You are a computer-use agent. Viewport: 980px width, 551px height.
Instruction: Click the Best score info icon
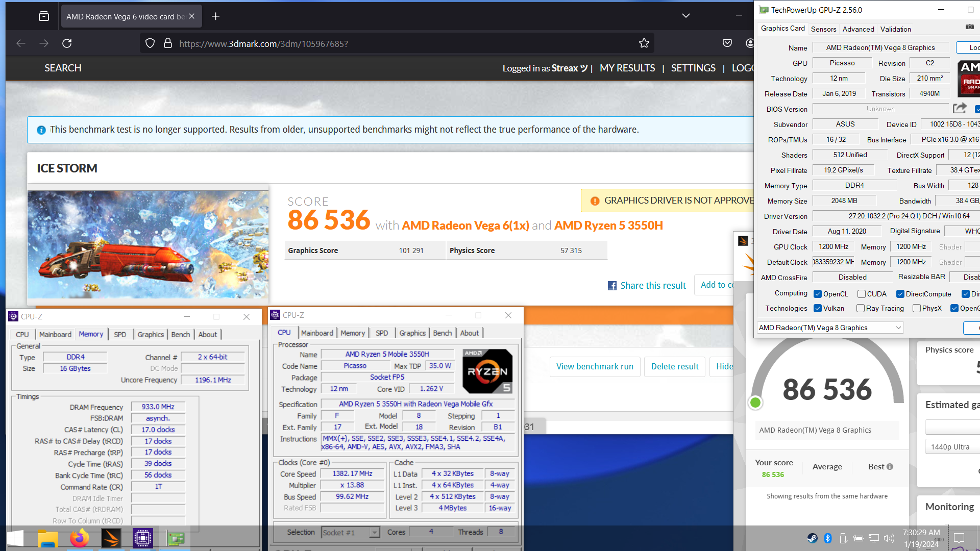pos(890,467)
